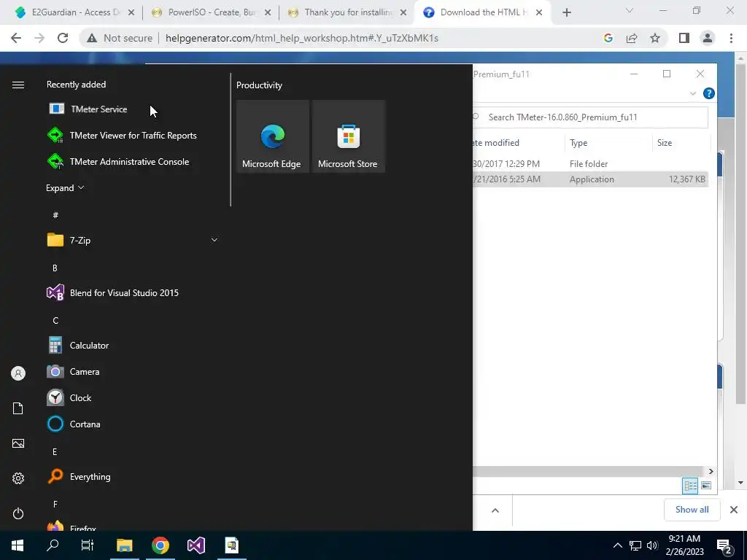Launch TMeter Viewer for Traffic Reports

point(133,135)
